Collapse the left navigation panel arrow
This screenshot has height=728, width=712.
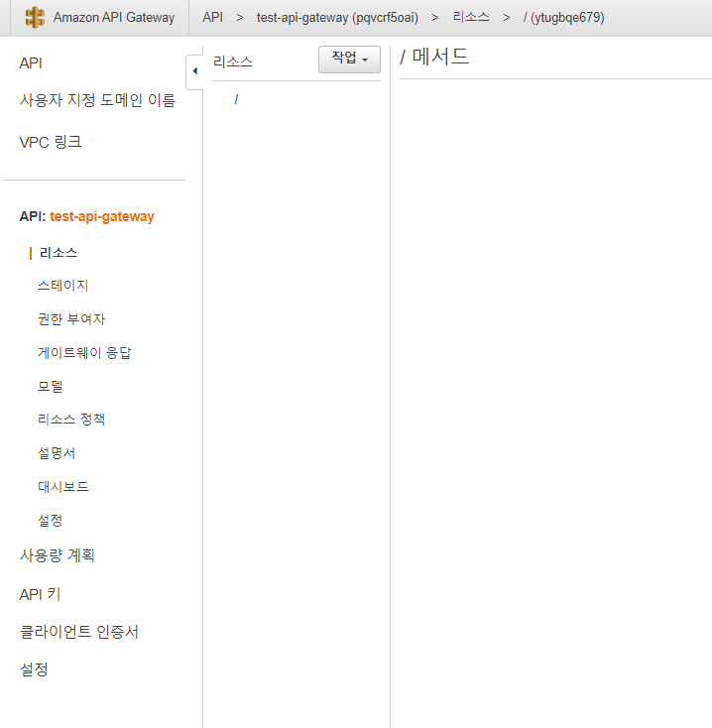(194, 70)
